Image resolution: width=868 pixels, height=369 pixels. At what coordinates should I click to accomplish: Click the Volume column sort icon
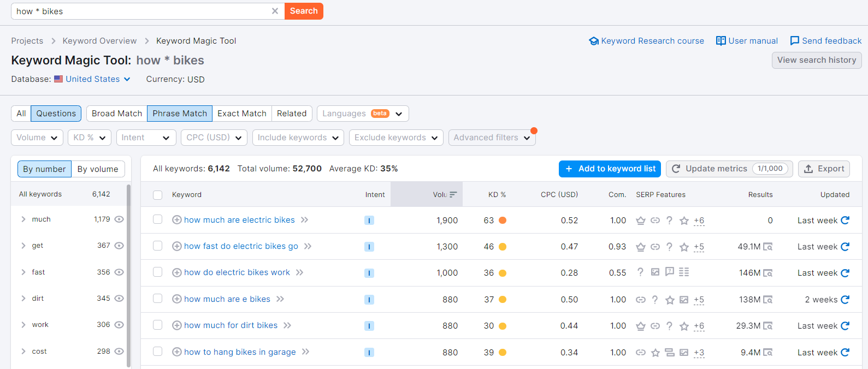point(453,194)
